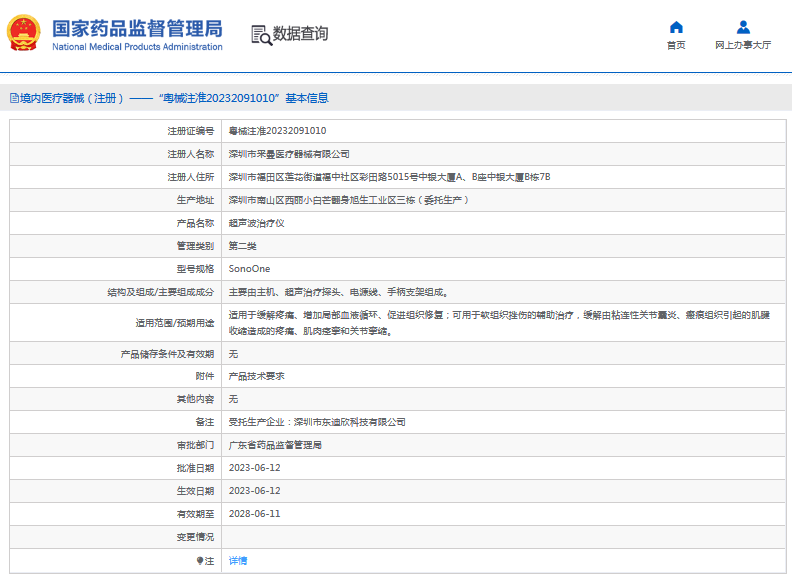Click the 注册证编号 label
792x582 pixels.
coord(191,131)
